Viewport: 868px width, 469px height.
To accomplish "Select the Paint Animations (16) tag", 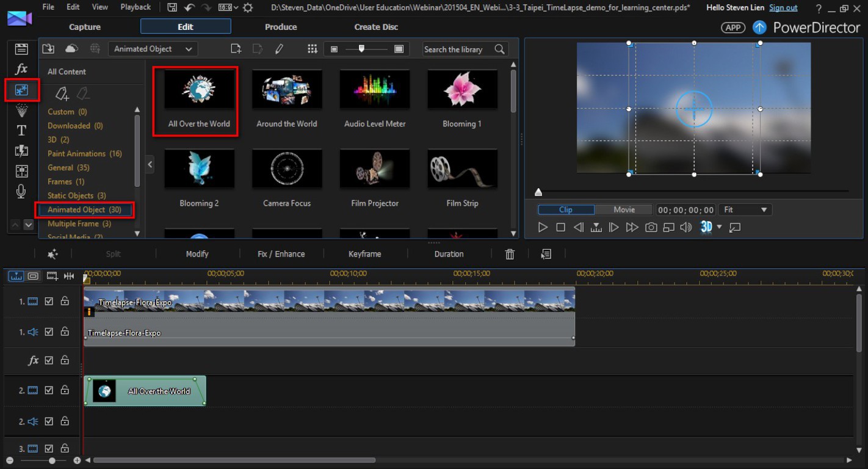I will 85,153.
